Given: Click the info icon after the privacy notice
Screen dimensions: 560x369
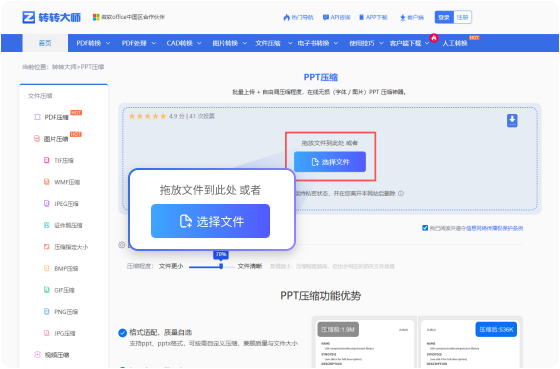Looking at the screenshot, I should 401,193.
